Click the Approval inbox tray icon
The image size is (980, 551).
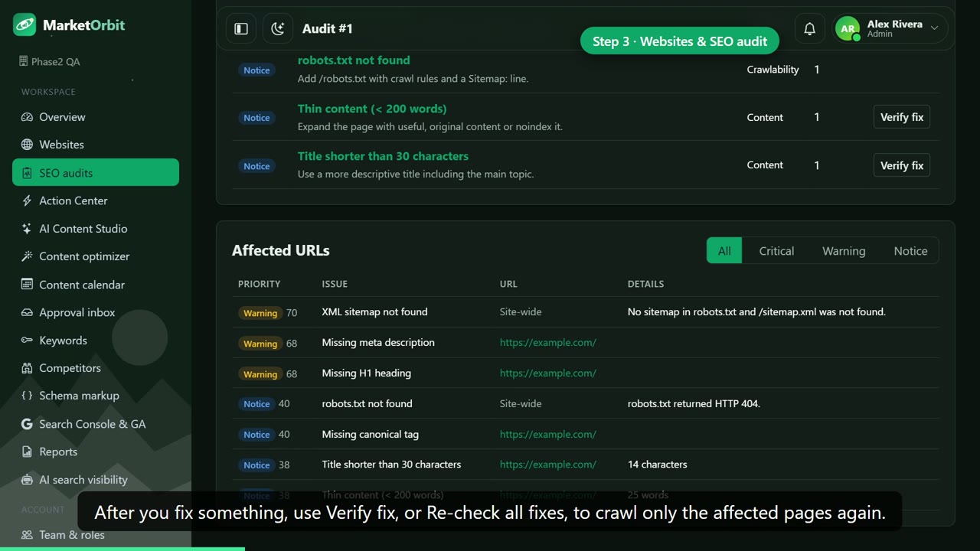click(27, 312)
